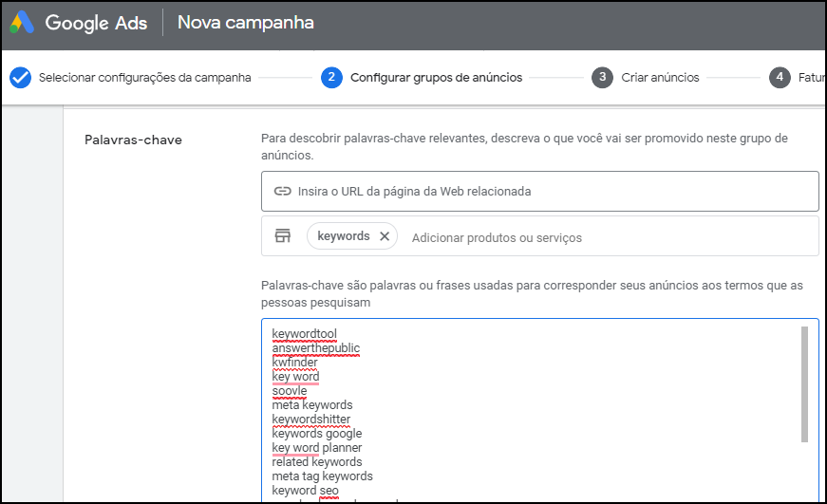This screenshot has width=827, height=504.
Task: Click the Google Ads logo icon
Action: pos(22,23)
